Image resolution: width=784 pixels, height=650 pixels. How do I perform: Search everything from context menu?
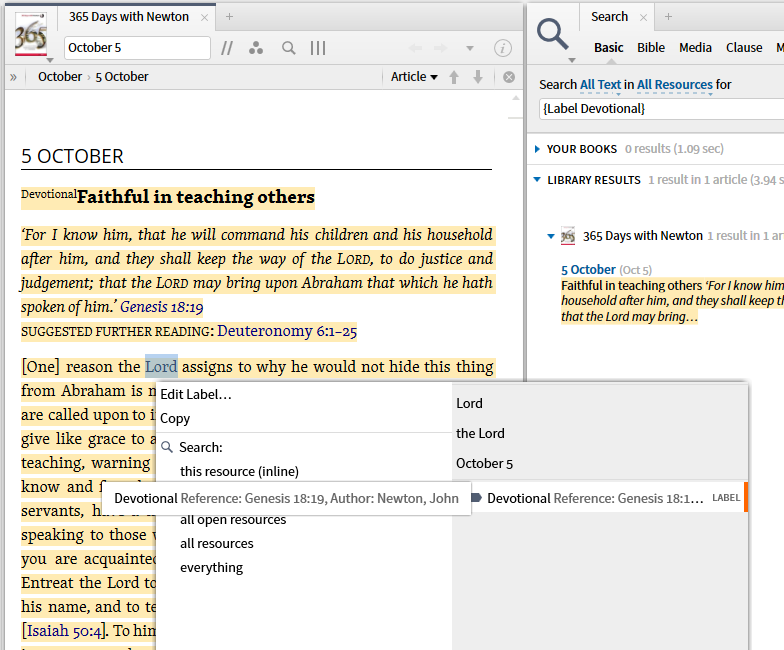212,568
